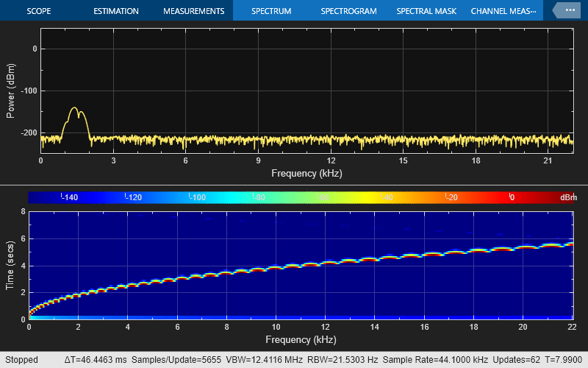Click the spectrogram 'Frequency (kHz)' axis label

(301, 340)
